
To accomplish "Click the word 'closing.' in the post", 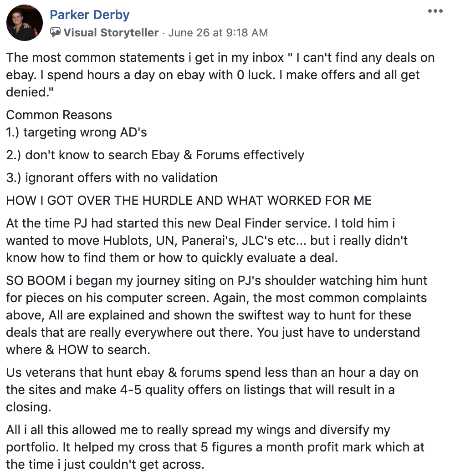I will (x=29, y=407).
